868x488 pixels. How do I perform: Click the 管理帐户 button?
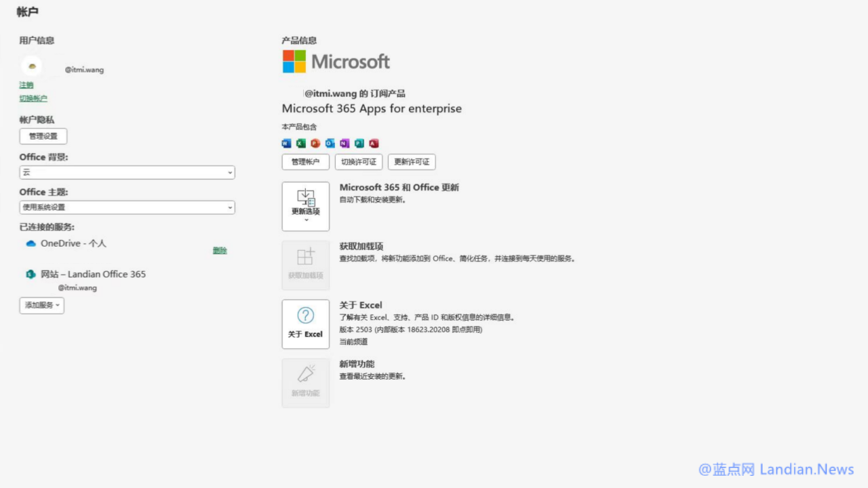point(306,162)
